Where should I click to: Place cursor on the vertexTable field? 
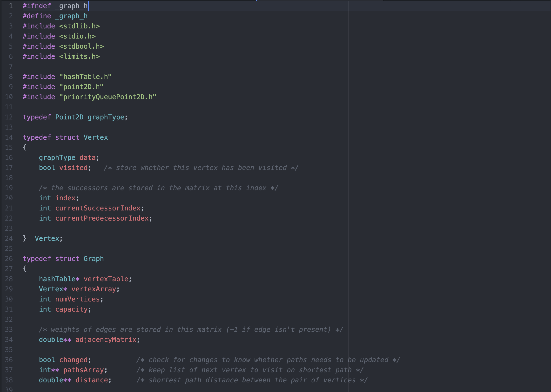pos(106,279)
